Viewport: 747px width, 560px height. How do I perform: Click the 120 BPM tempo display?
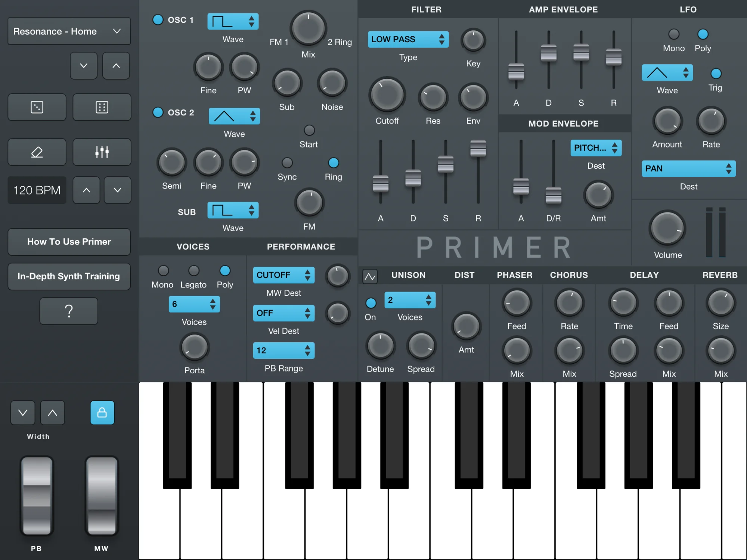coord(37,190)
